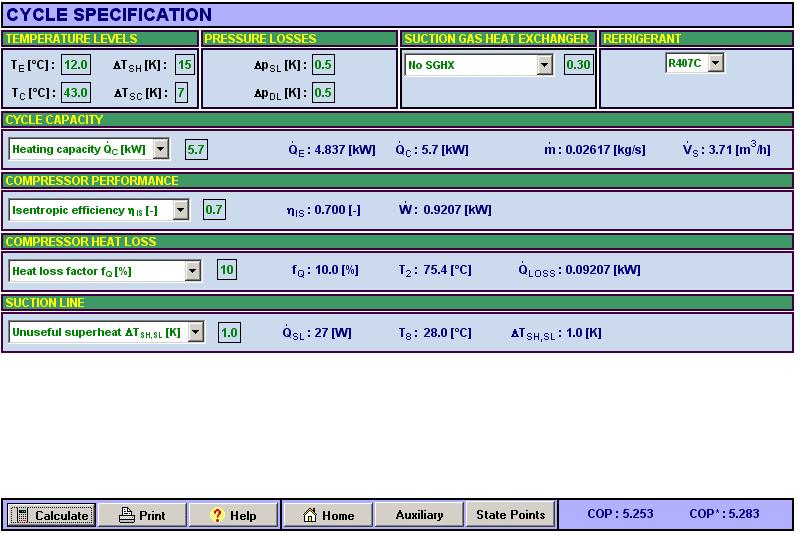Screen dimensions: 797x535
Task: Open the State Points page
Action: [x=510, y=515]
